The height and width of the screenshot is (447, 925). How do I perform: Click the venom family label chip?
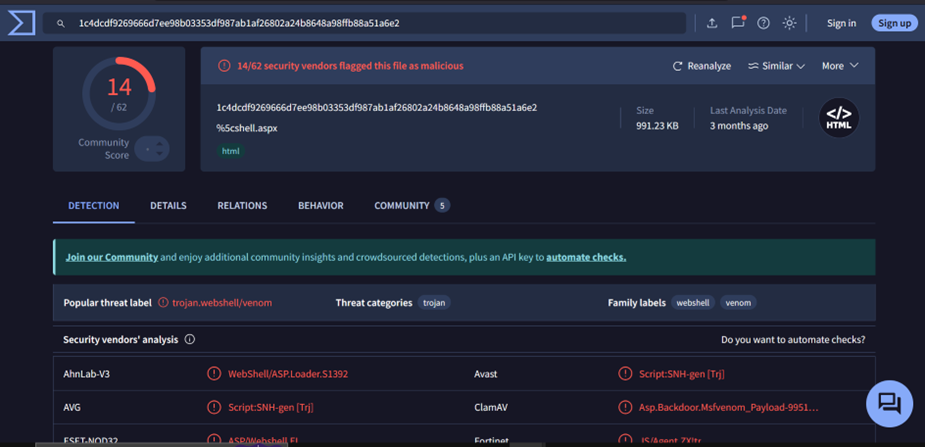pos(738,303)
